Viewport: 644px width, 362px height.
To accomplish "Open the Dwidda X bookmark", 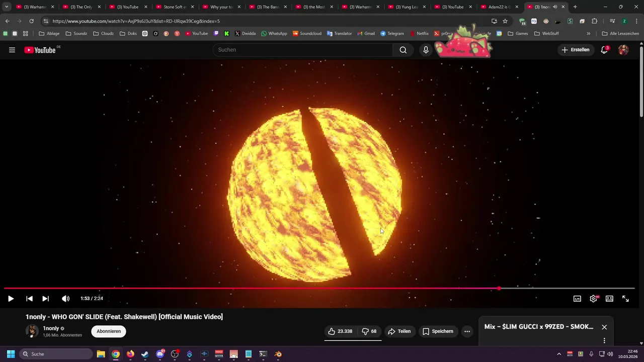I will (x=246, y=34).
